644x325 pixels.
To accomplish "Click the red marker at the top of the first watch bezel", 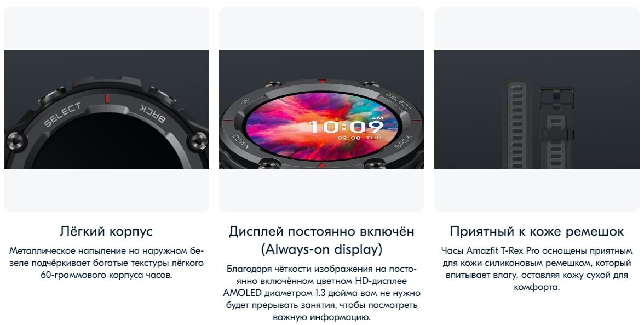I will [107, 98].
